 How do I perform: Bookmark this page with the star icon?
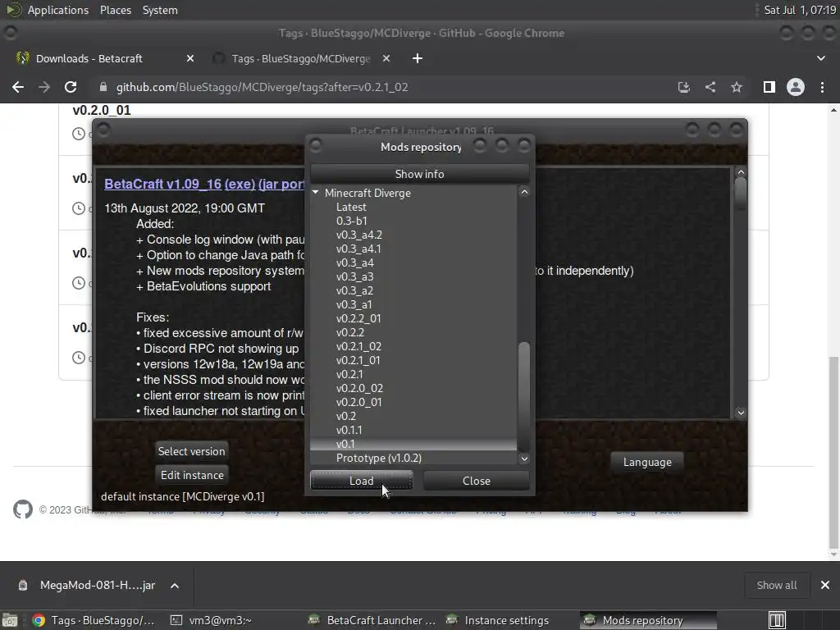tap(737, 87)
